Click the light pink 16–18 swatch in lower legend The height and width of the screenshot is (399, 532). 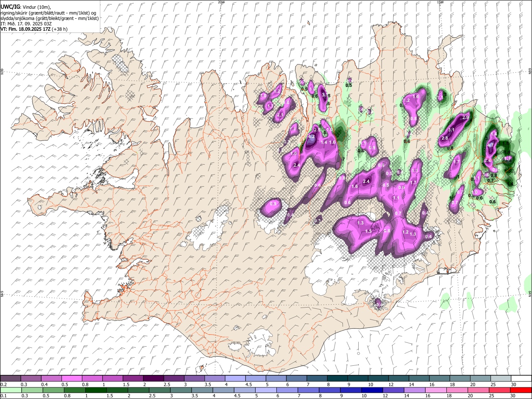[436, 390]
